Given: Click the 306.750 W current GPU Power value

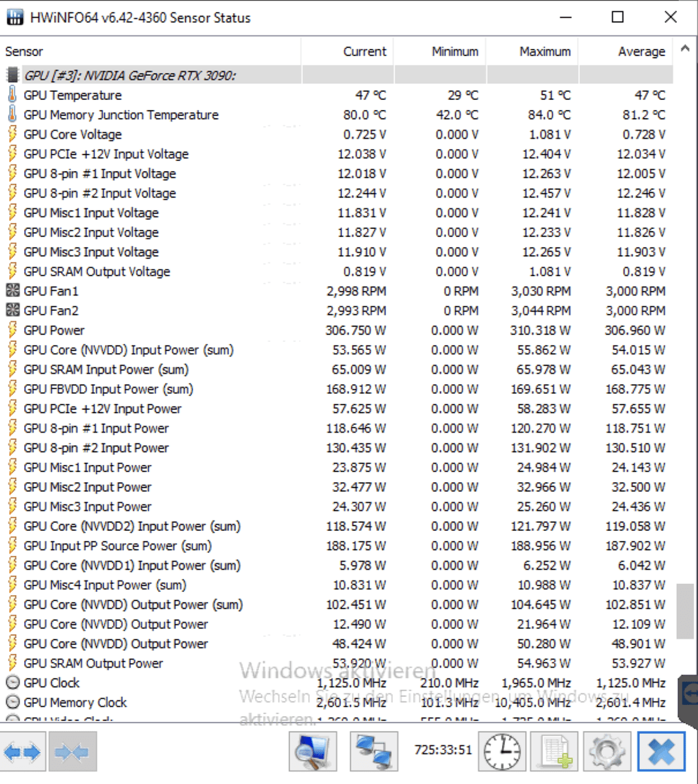Looking at the screenshot, I should [356, 330].
